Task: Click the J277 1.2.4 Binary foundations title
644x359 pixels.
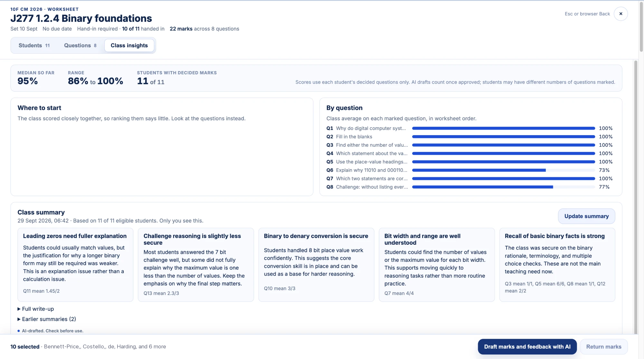Action: (81, 18)
